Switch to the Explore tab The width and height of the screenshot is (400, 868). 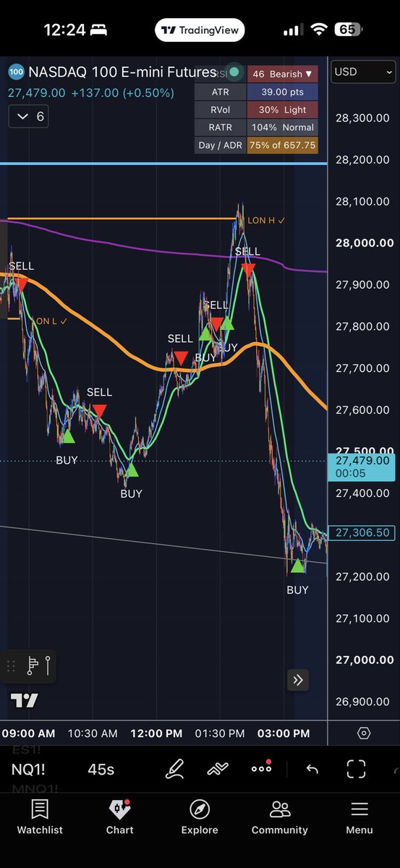tap(200, 817)
